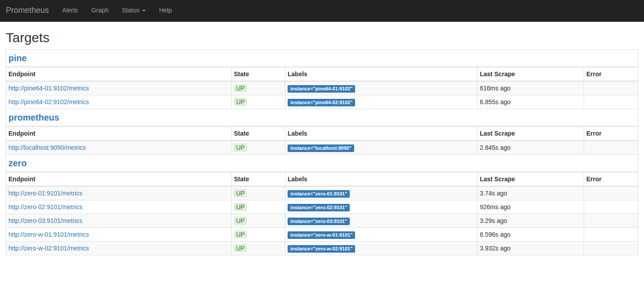Open http://zero-02:9101/metrics endpoint
This screenshot has height=281, width=644.
(45, 207)
